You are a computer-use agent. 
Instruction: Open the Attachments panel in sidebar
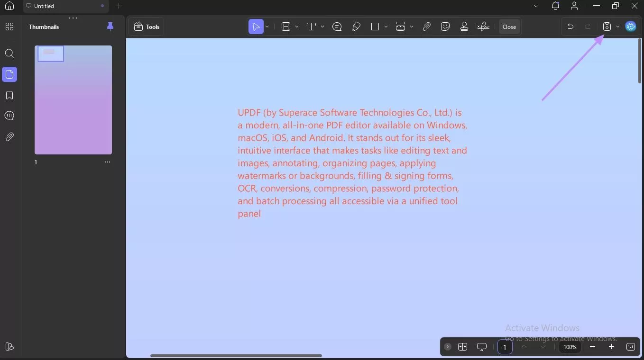tap(9, 137)
